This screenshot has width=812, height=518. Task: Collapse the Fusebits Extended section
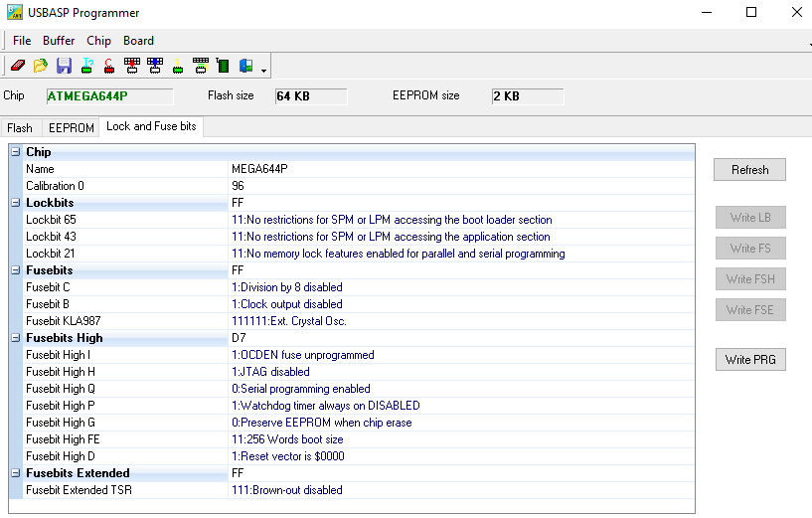point(16,473)
